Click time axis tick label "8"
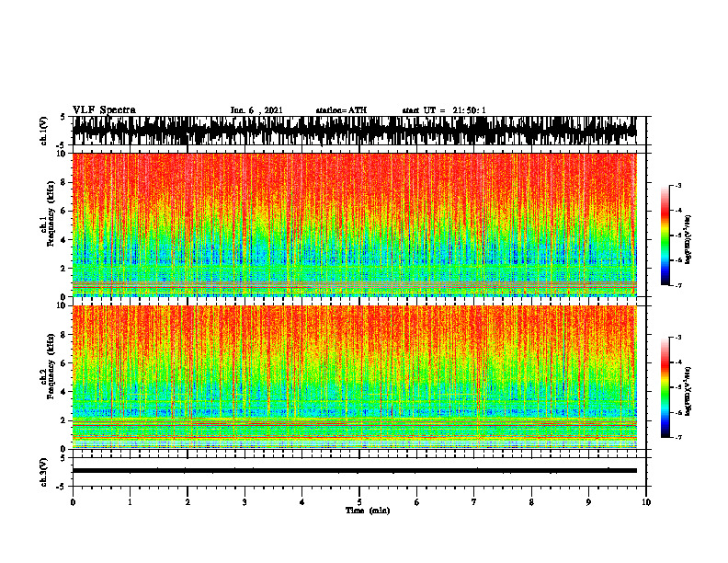Image resolution: width=728 pixels, height=563 pixels. pyautogui.click(x=531, y=502)
